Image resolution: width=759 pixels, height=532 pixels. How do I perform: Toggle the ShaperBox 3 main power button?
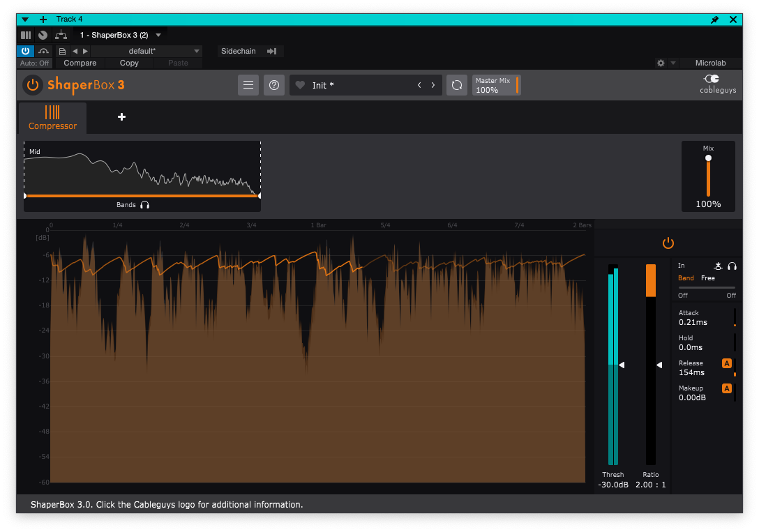tap(32, 85)
